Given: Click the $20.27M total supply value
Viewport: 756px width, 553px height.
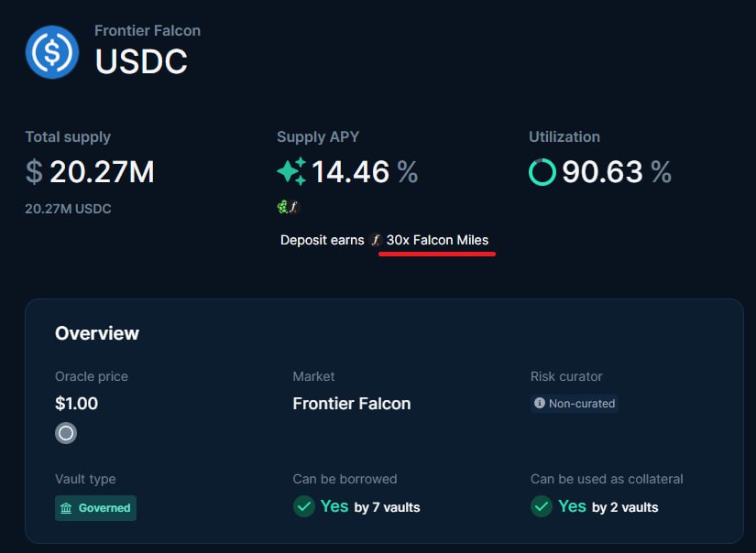Looking at the screenshot, I should [x=90, y=171].
